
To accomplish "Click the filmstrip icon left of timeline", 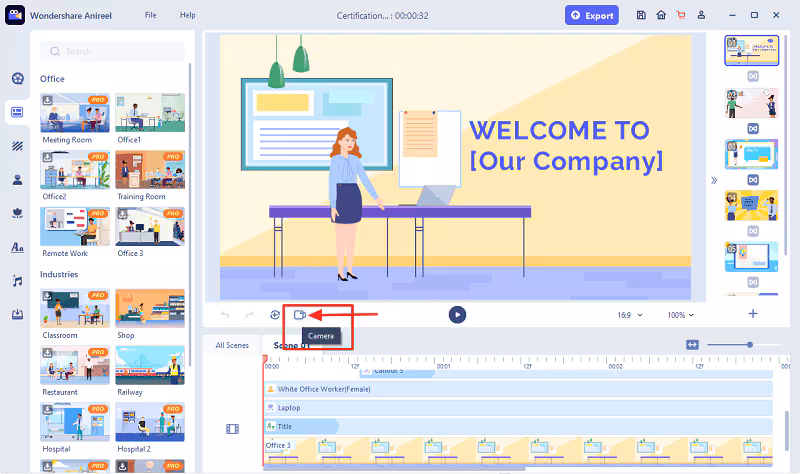I will 232,429.
